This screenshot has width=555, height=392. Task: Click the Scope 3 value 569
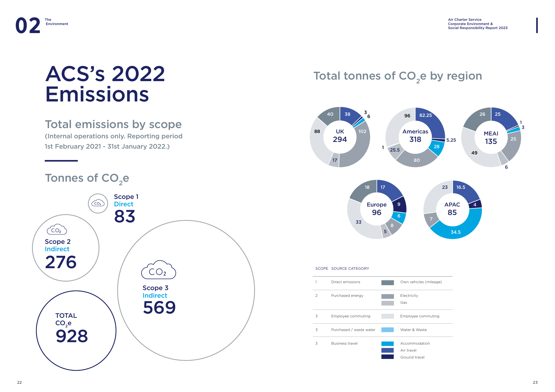coord(159,307)
